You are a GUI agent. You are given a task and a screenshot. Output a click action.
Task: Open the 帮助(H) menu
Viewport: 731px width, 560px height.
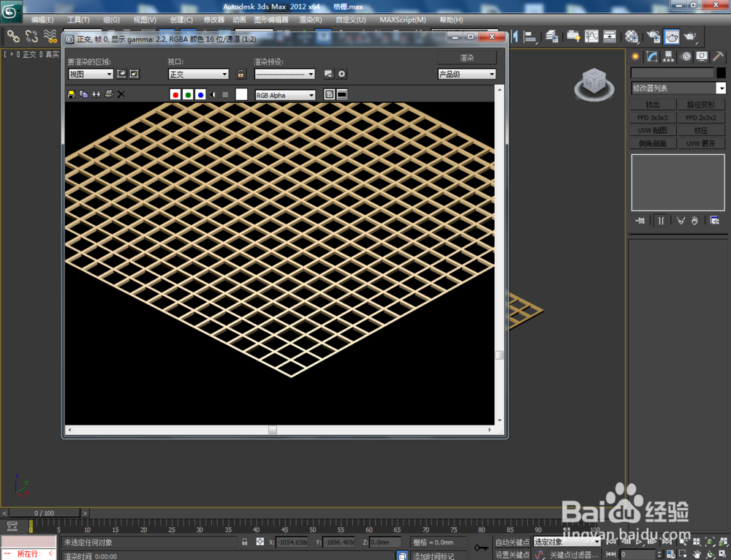point(451,20)
